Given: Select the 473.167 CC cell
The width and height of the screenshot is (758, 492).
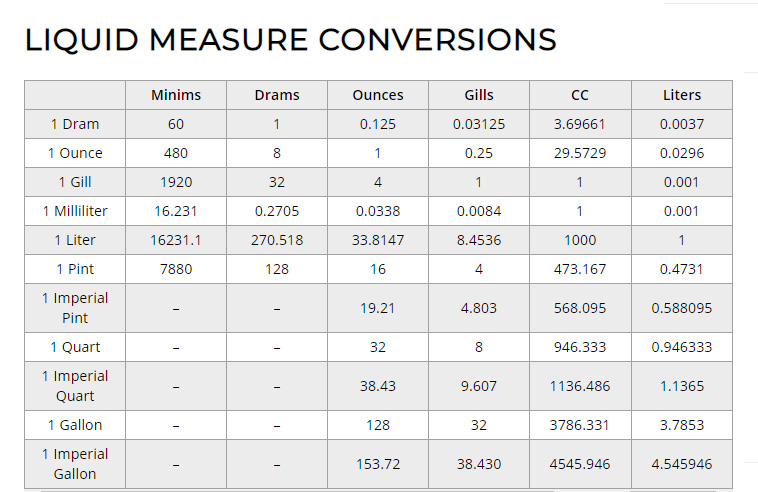Looking at the screenshot, I should (x=580, y=269).
